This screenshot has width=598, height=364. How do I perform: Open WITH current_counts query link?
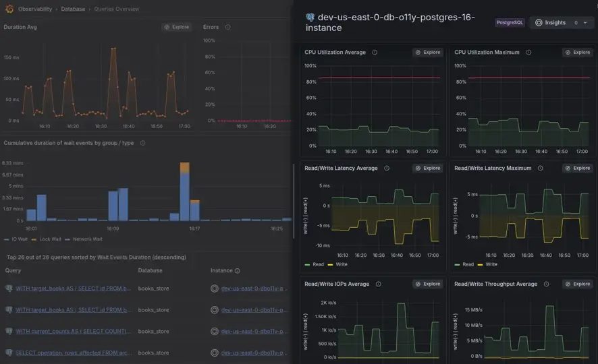click(73, 331)
